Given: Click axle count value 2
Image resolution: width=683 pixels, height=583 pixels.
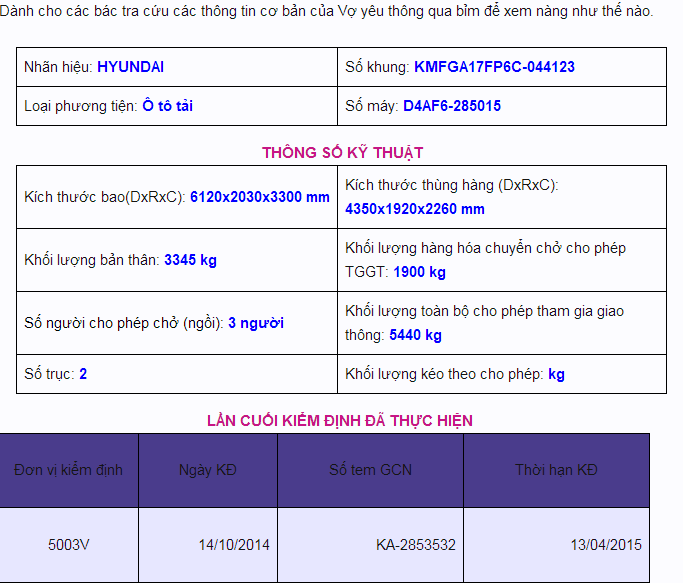Looking at the screenshot, I should pos(83,374).
